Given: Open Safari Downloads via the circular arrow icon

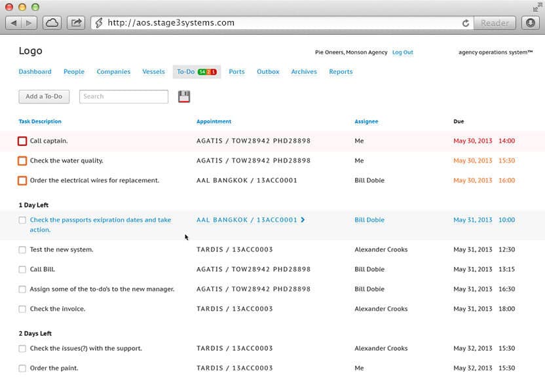Looking at the screenshot, I should [531, 23].
